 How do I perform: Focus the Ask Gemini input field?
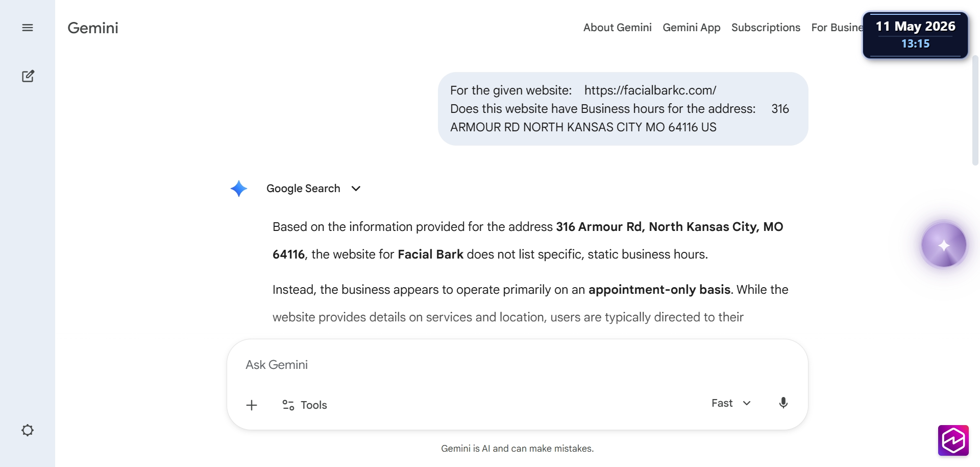pos(517,365)
